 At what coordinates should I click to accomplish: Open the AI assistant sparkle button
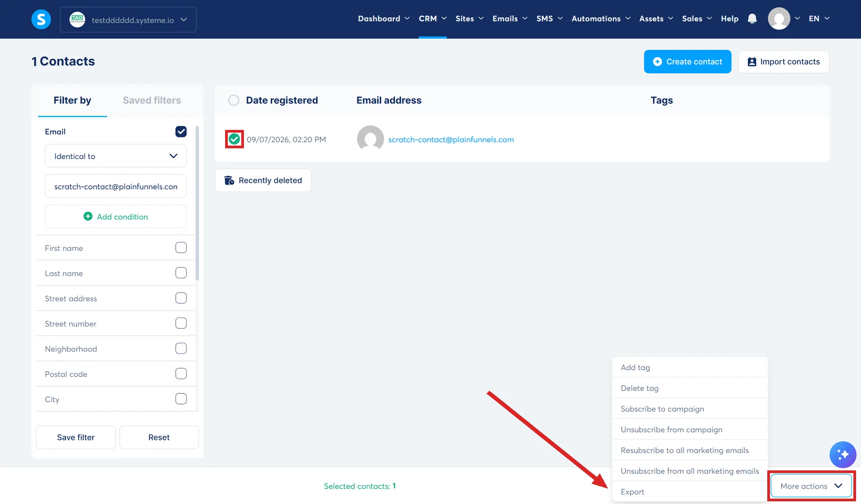843,454
